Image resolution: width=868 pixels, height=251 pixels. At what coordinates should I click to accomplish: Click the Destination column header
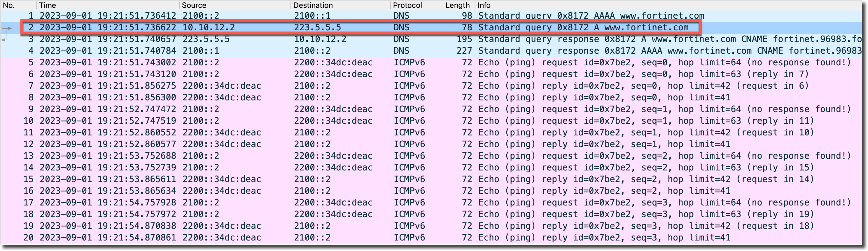(x=313, y=5)
